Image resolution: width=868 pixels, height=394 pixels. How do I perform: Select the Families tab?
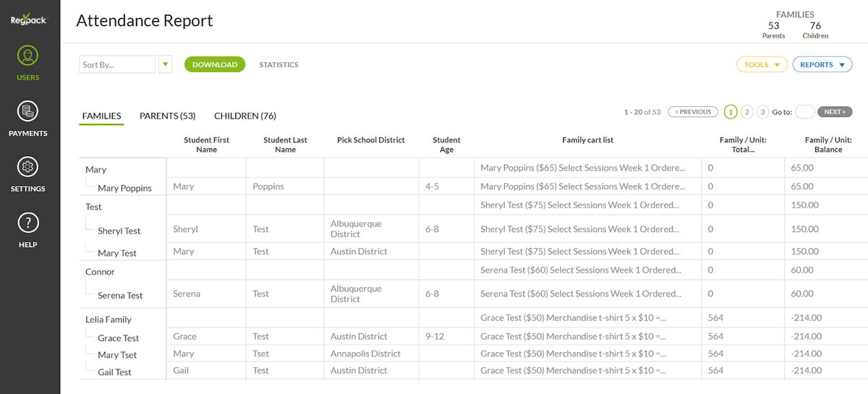click(101, 116)
